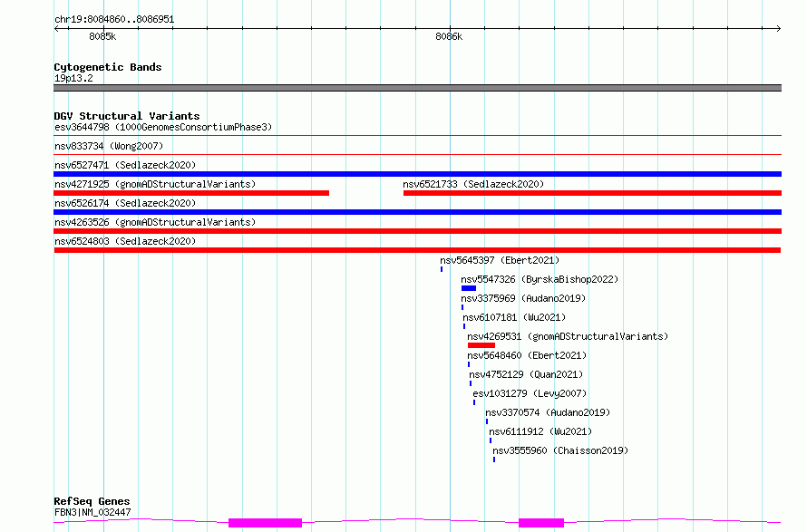Click the nsv6524803 (Sedlazeck2020) label
Viewport: 807px width, 532px height.
tap(125, 241)
